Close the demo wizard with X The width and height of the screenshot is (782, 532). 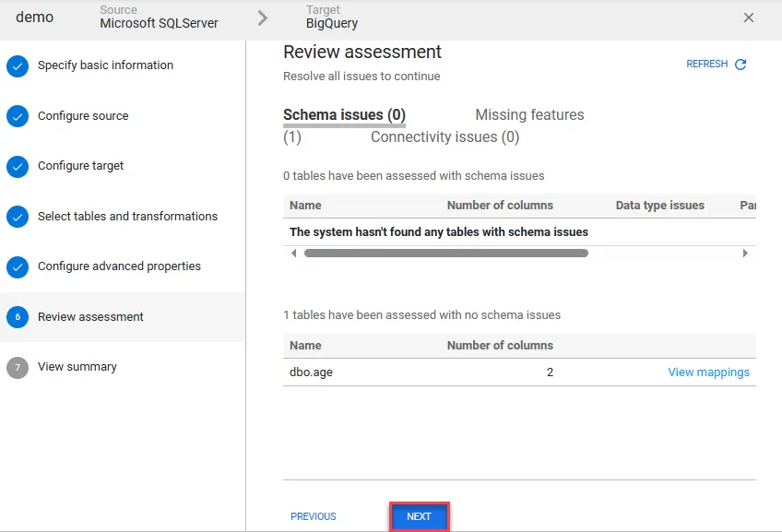tap(749, 18)
